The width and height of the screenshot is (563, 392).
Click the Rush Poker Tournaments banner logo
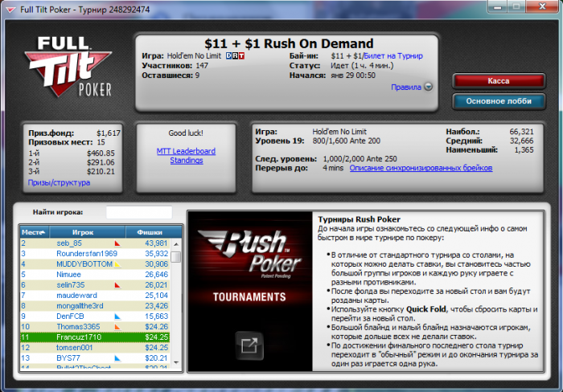coord(250,256)
